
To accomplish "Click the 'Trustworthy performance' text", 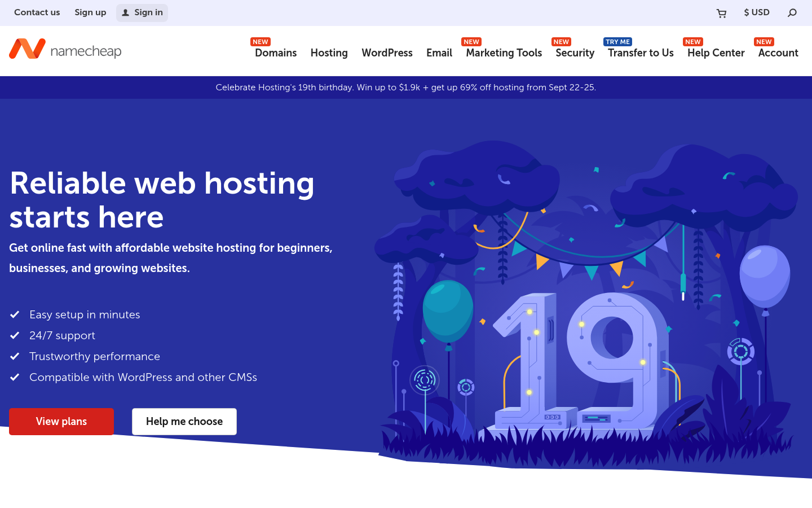I will coord(95,356).
